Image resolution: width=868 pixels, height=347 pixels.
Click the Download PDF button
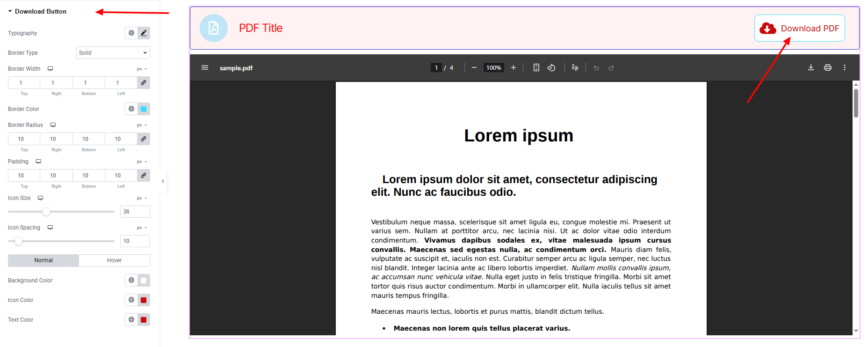799,29
